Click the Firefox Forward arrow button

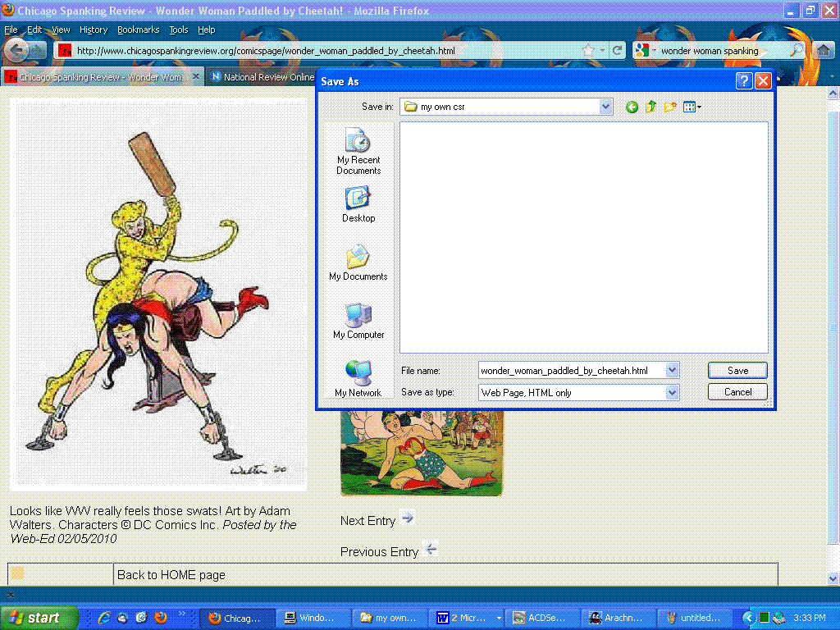coord(38,51)
